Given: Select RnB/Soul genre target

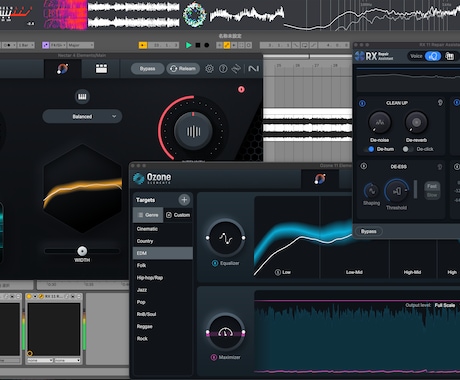Looking at the screenshot, I should pos(163,314).
